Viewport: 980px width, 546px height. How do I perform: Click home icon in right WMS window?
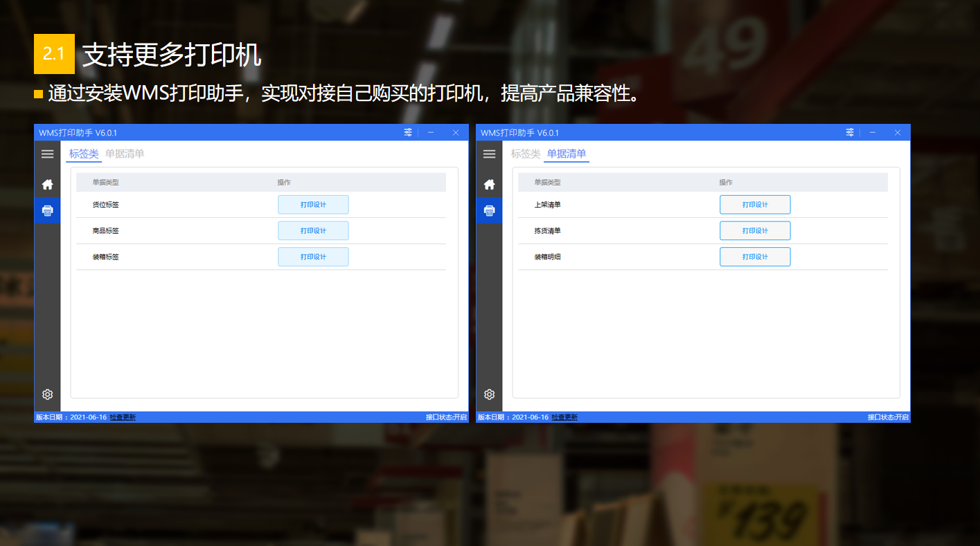click(489, 184)
